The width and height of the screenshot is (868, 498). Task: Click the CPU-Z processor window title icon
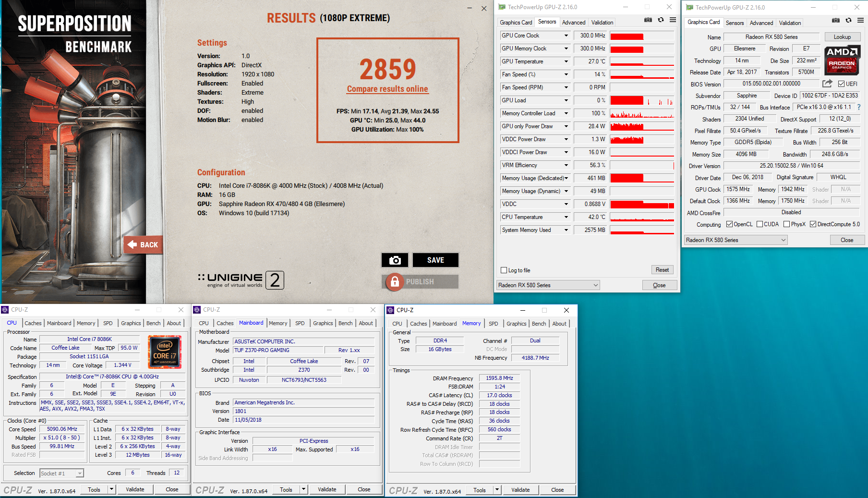(x=5, y=310)
